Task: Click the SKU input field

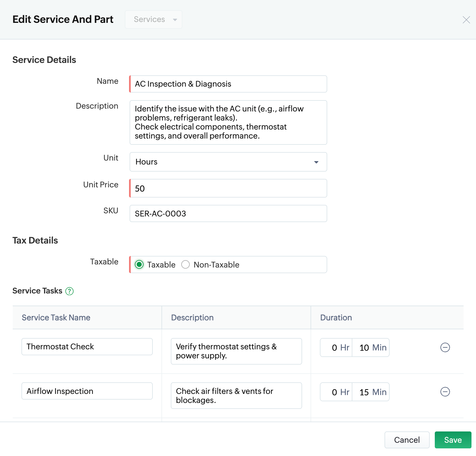Action: coord(228,214)
